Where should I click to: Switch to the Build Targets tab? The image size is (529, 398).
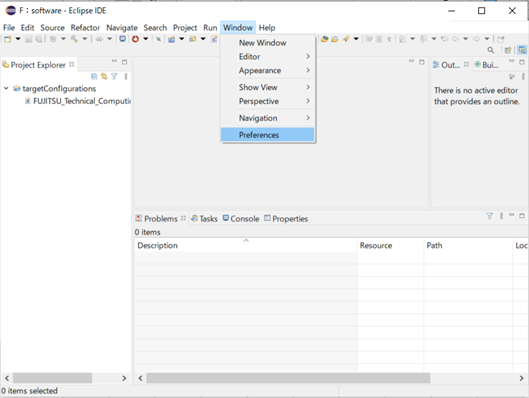coord(486,65)
